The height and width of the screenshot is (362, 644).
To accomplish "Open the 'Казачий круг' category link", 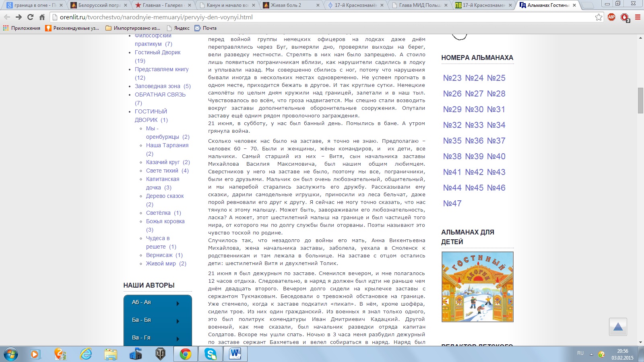I will (x=163, y=162).
